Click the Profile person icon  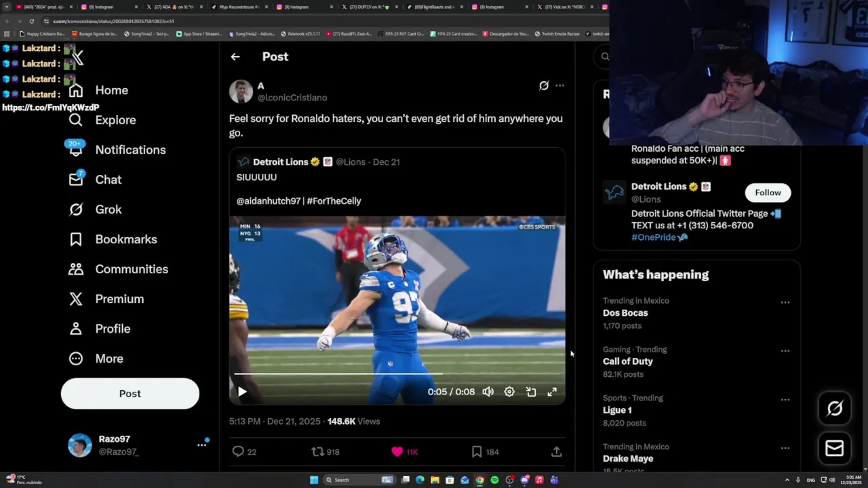coord(76,329)
